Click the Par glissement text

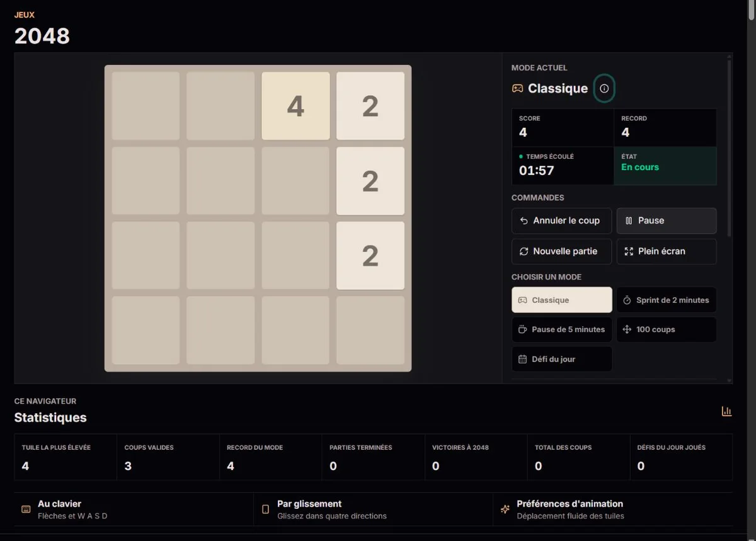[309, 504]
